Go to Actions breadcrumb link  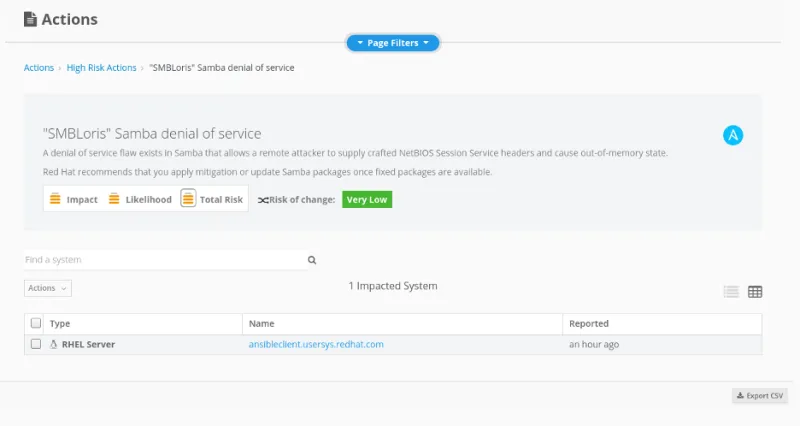(39, 68)
